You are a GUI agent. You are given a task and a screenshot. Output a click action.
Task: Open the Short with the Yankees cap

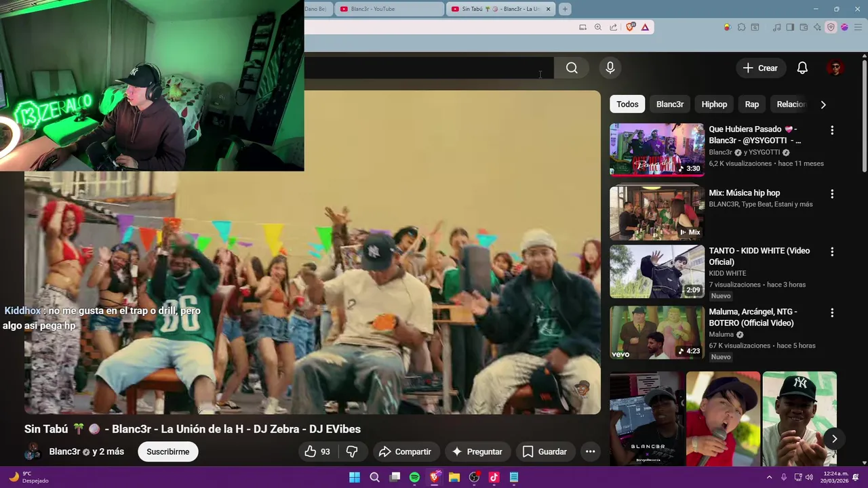coord(800,419)
